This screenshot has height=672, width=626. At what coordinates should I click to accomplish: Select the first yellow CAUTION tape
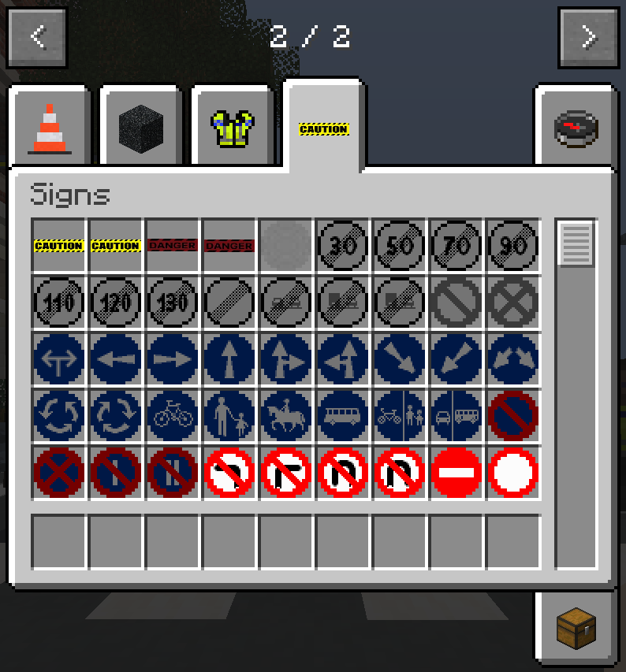pyautogui.click(x=59, y=246)
